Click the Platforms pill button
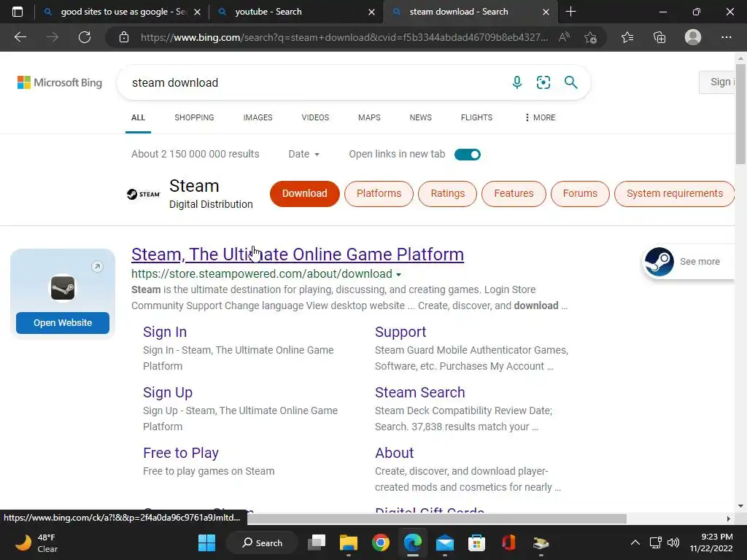Image resolution: width=747 pixels, height=560 pixels. pyautogui.click(x=379, y=194)
